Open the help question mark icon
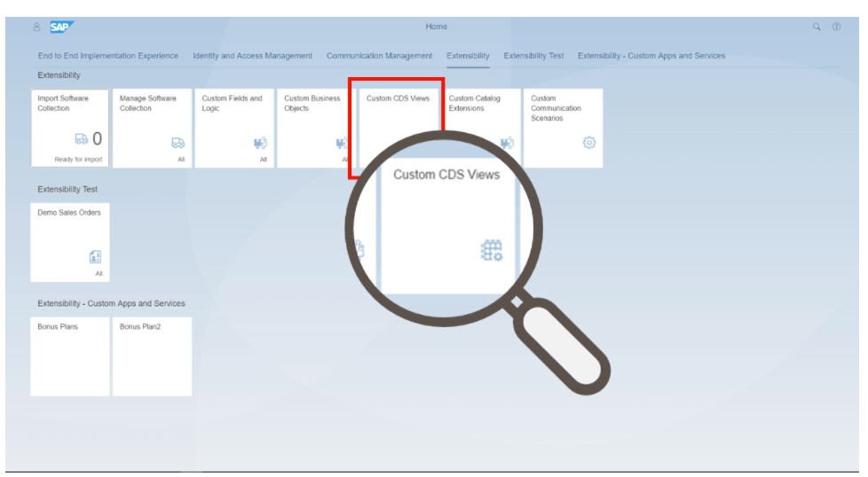 (836, 27)
